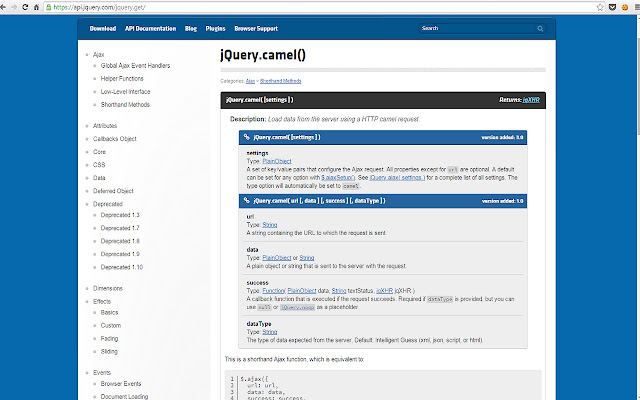Open the Download menu item
This screenshot has width=640, height=400.
click(103, 29)
